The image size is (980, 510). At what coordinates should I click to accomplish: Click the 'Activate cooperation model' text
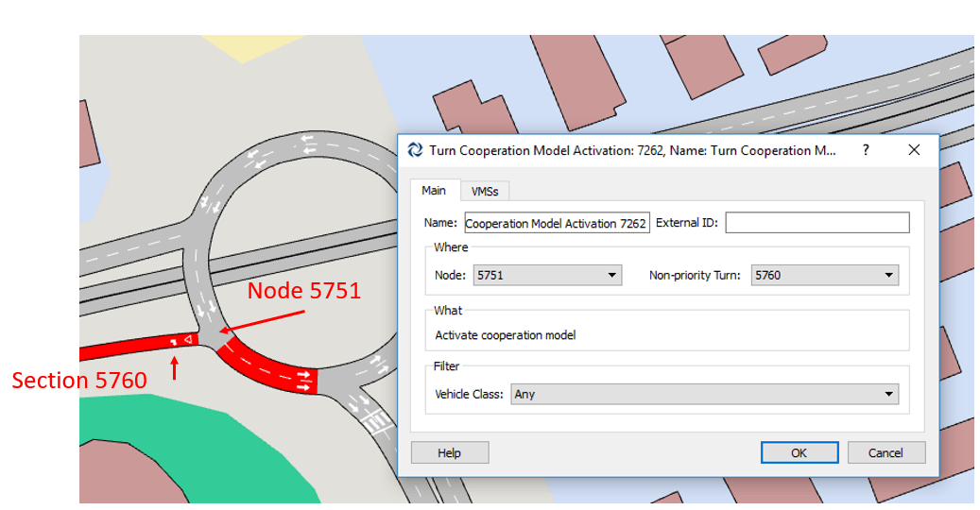click(x=505, y=335)
